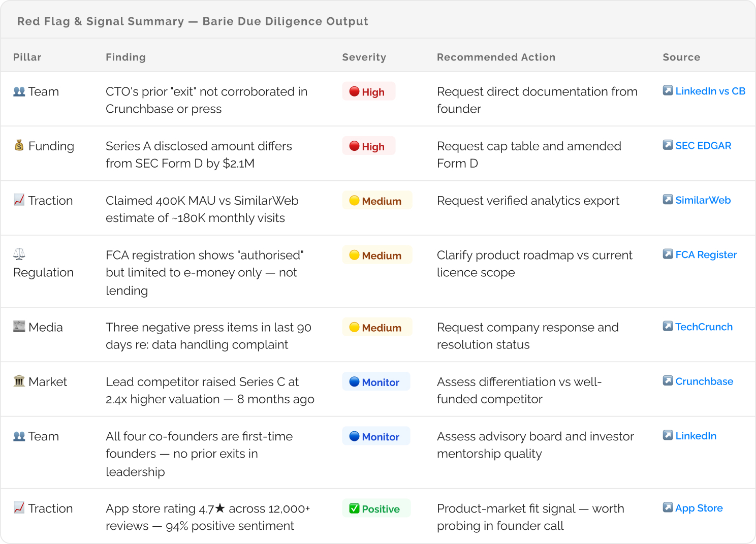The width and height of the screenshot is (756, 544).
Task: Click the link icon next to SimilarWeb
Action: [x=668, y=200]
